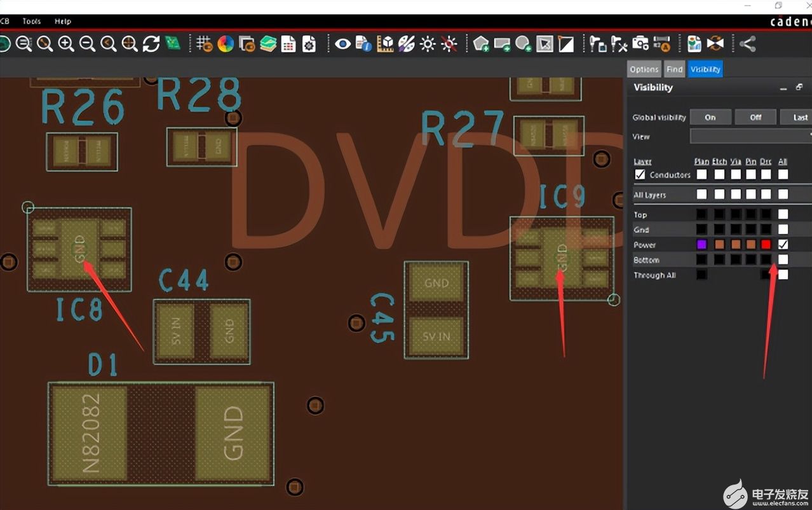Minimize the Visibility panel

(783, 89)
